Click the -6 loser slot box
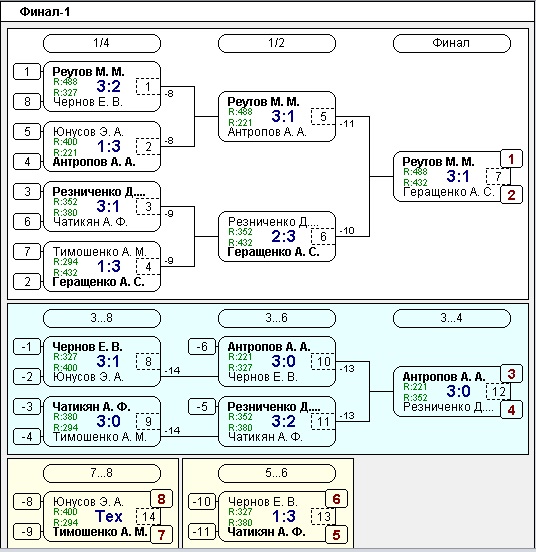This screenshot has width=536, height=552. tap(202, 347)
